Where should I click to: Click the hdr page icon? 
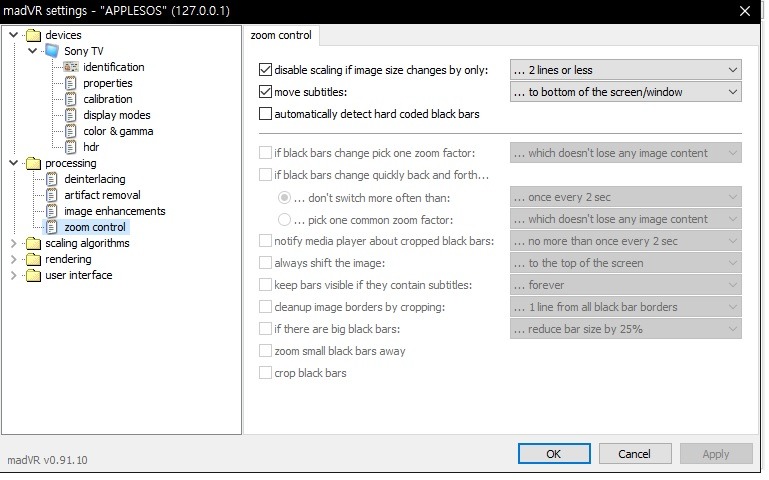[70, 147]
